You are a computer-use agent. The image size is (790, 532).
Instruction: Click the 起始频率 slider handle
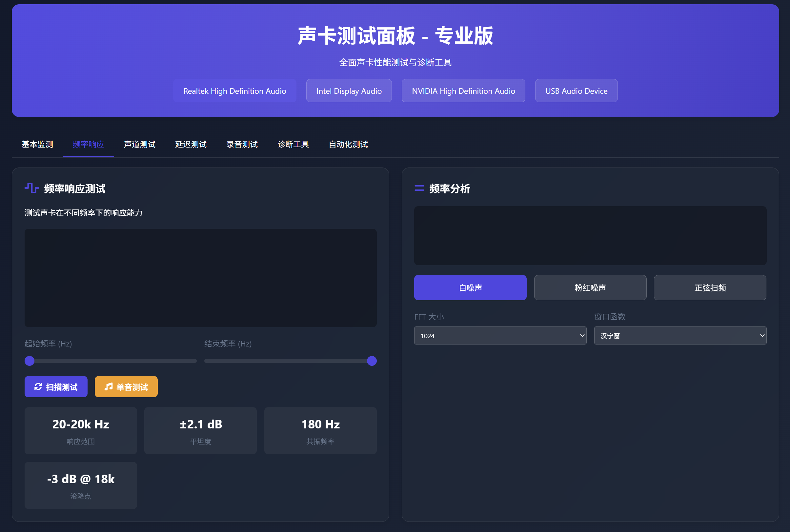pos(30,361)
